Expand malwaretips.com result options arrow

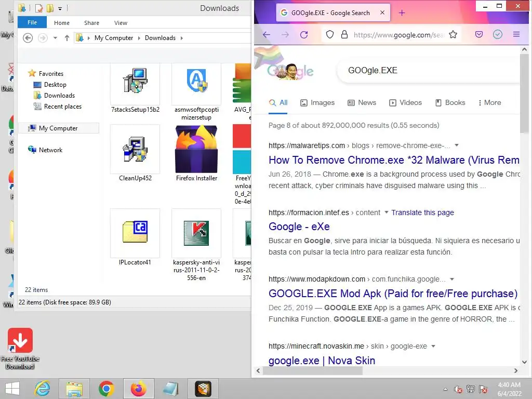pyautogui.click(x=457, y=145)
